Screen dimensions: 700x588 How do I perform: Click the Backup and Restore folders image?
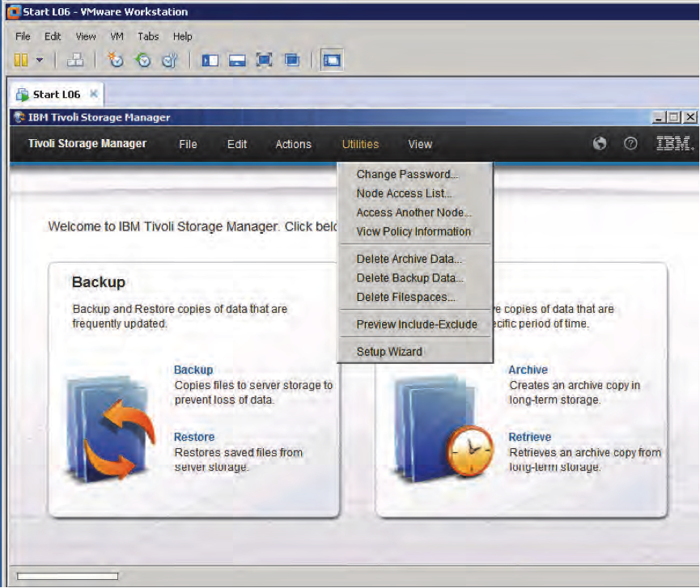[110, 429]
